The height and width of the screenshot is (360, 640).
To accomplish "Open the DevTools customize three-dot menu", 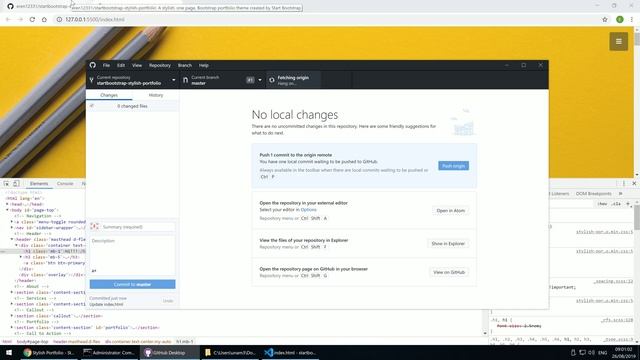I will point(624,184).
